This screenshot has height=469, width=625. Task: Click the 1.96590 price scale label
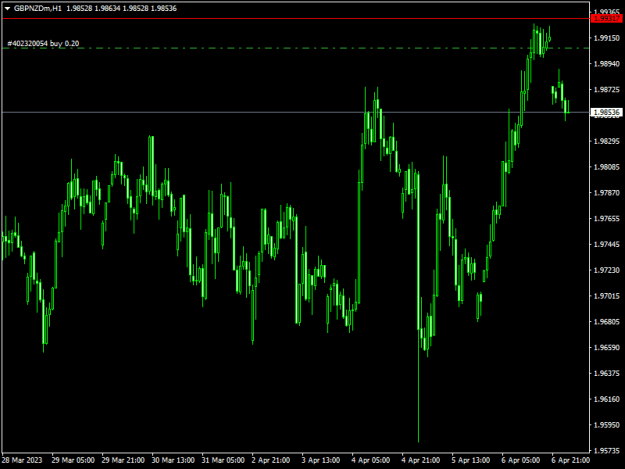pos(607,347)
